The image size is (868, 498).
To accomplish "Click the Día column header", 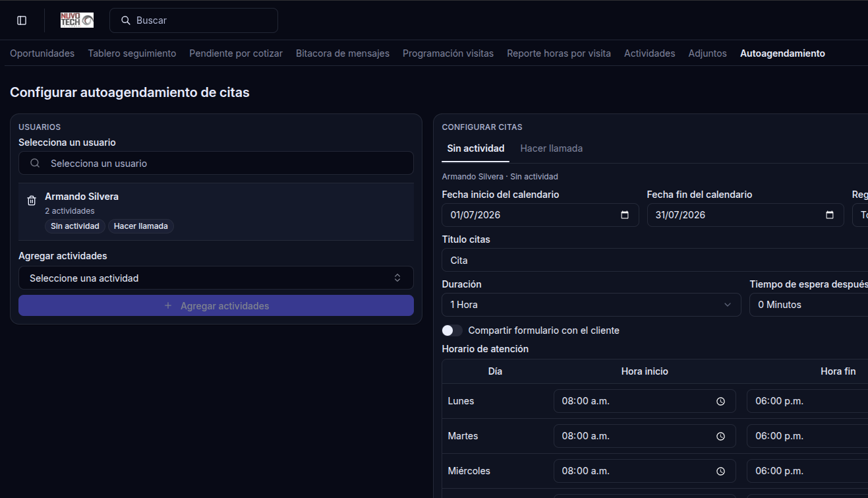I will 495,371.
